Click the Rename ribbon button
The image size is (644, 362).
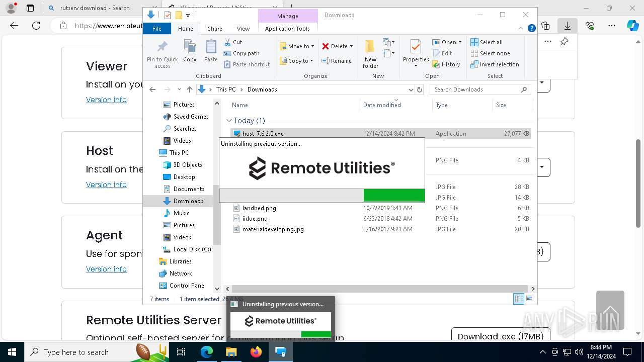pyautogui.click(x=337, y=61)
